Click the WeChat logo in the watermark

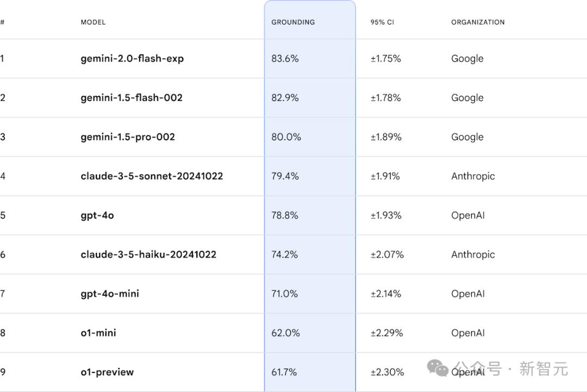tap(437, 368)
